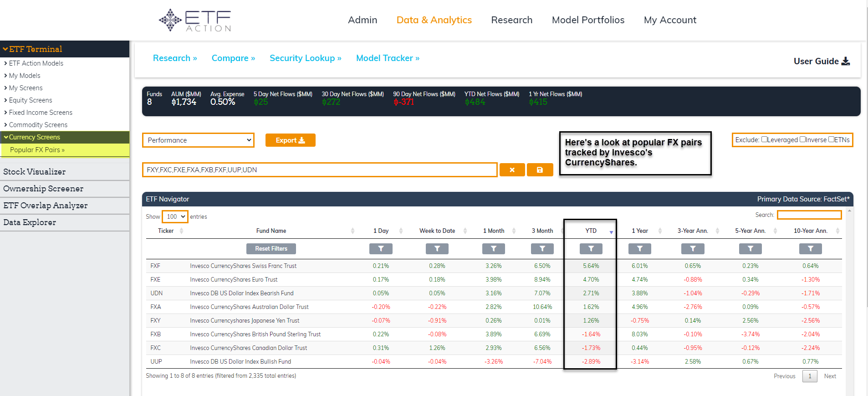Click the Export button

point(290,140)
